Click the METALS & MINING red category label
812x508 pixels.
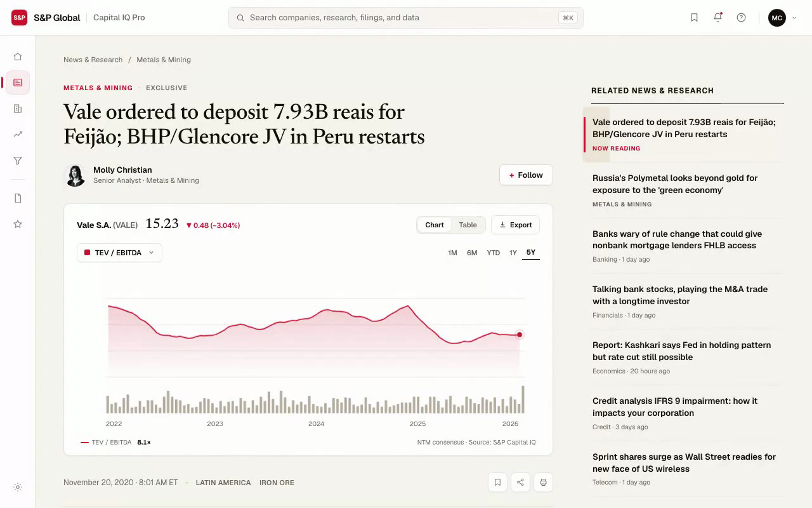click(98, 88)
